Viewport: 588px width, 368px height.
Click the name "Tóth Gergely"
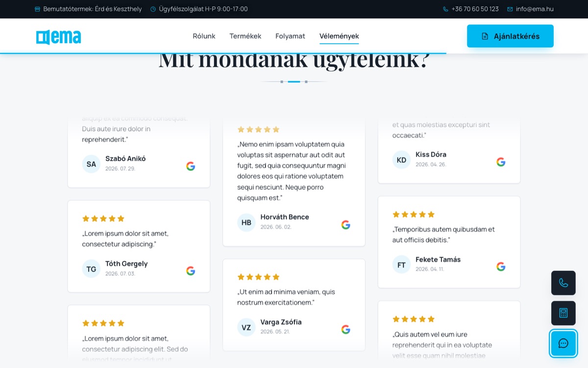point(126,263)
